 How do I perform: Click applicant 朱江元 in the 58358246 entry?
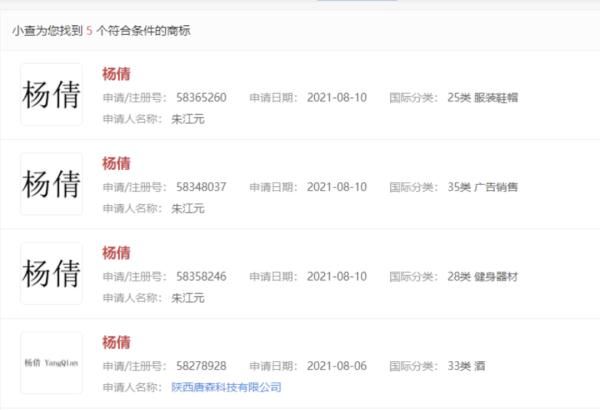click(x=188, y=298)
